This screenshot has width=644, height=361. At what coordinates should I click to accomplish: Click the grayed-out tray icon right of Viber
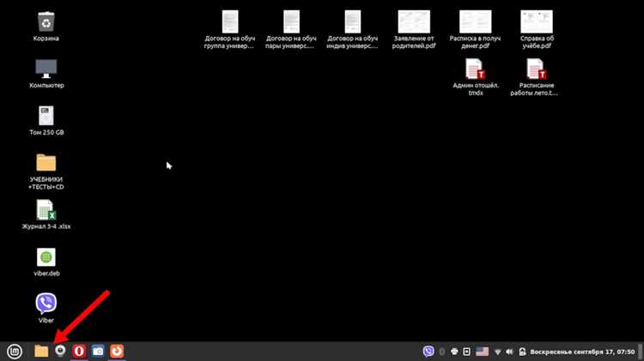point(442,352)
